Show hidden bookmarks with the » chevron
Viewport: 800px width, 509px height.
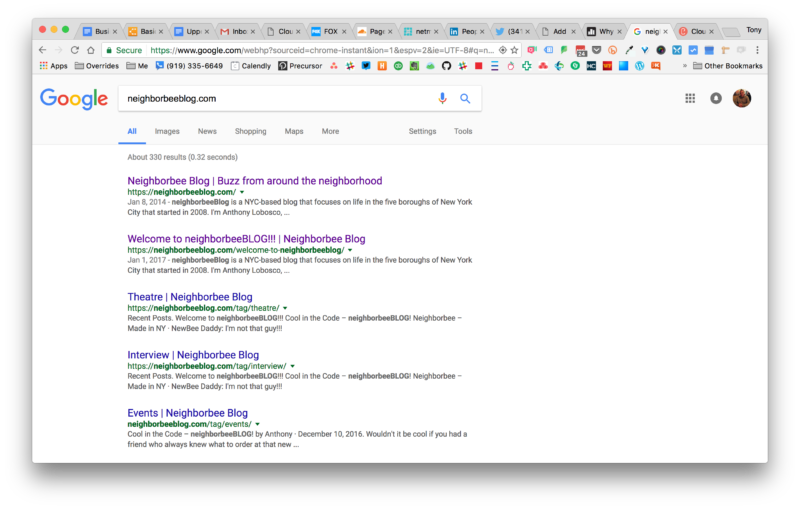(685, 66)
